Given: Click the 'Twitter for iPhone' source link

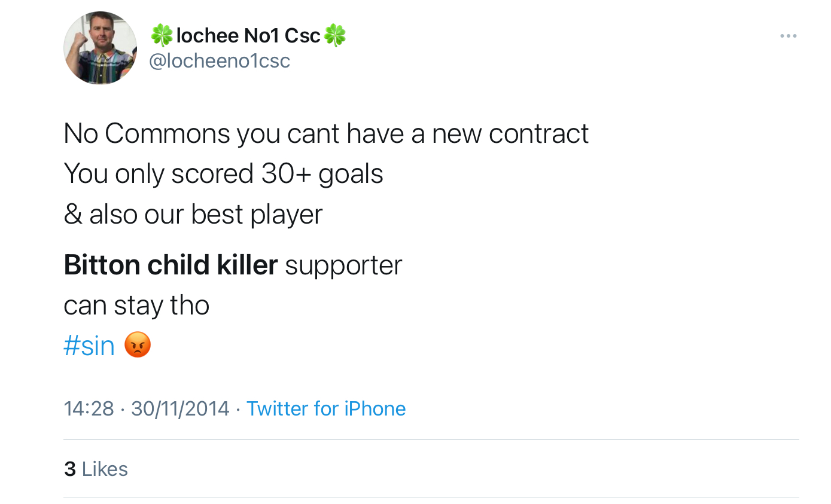Looking at the screenshot, I should [x=326, y=408].
